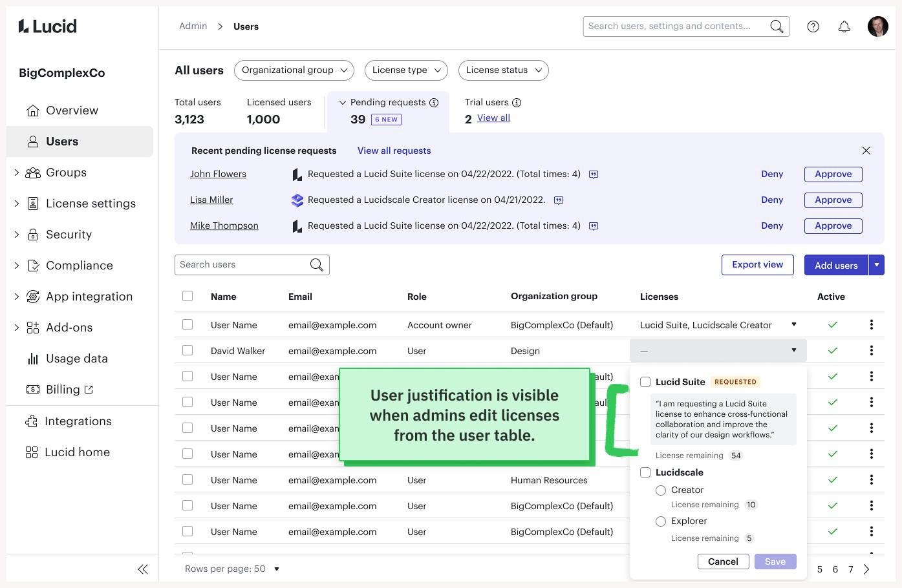
Task: Click the Pending requests info icon
Action: 434,103
